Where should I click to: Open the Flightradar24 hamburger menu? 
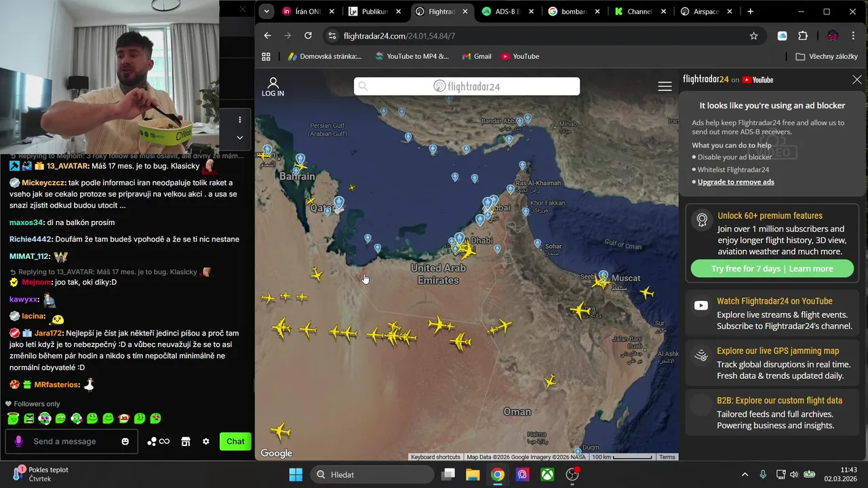point(665,86)
